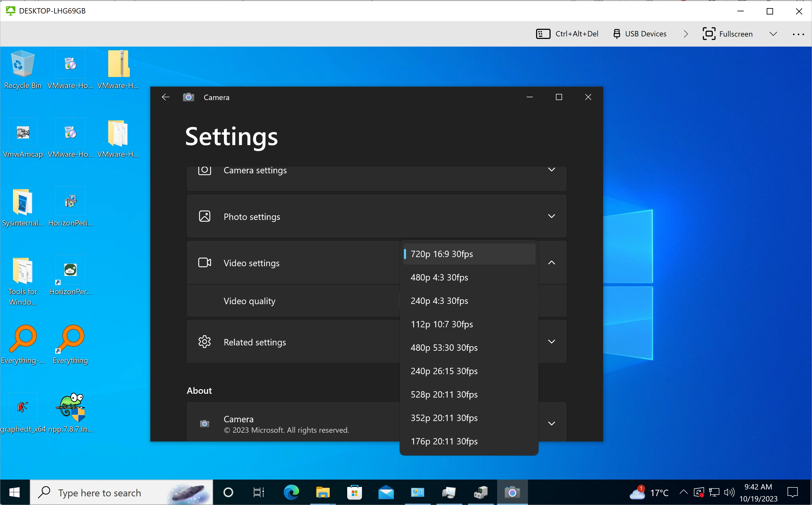The width and height of the screenshot is (812, 505).
Task: Select 480p 4:3 30fps video option
Action: 440,277
